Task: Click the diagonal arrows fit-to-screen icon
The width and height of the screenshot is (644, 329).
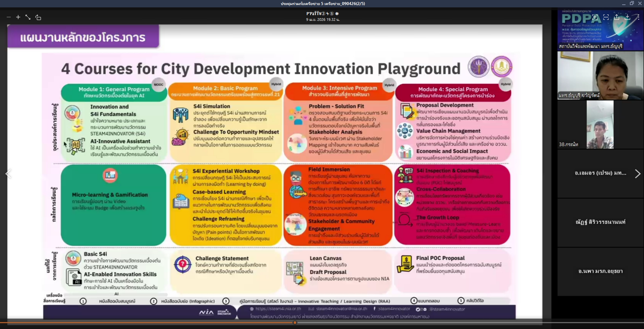Action: [x=28, y=17]
